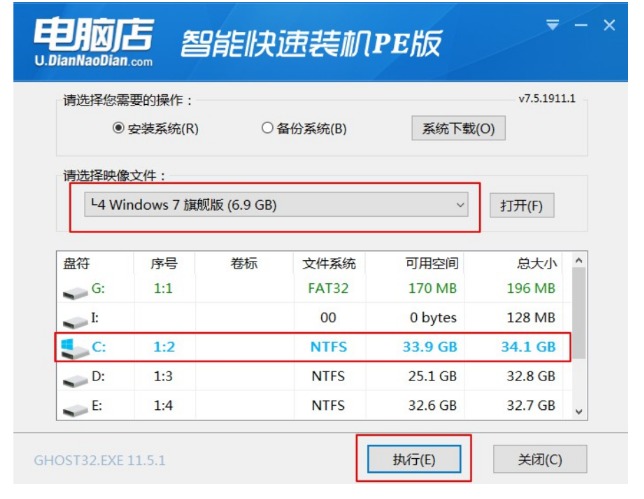Click the 可用空间 column header
This screenshot has height=499, width=644.
click(x=432, y=263)
